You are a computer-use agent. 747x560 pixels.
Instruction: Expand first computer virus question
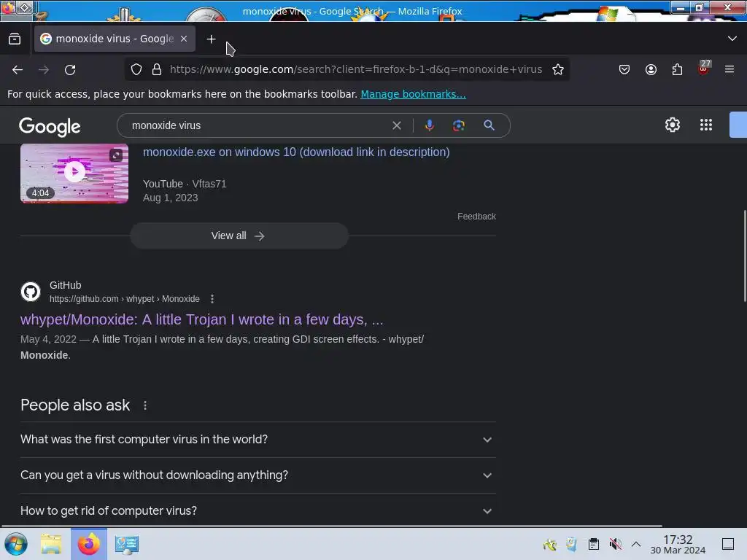click(x=258, y=440)
